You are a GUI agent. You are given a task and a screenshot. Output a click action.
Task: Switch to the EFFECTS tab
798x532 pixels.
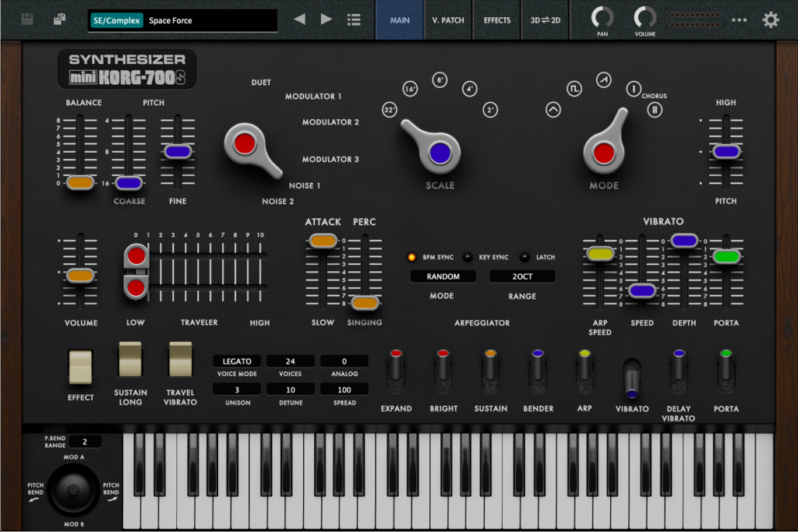click(x=497, y=20)
